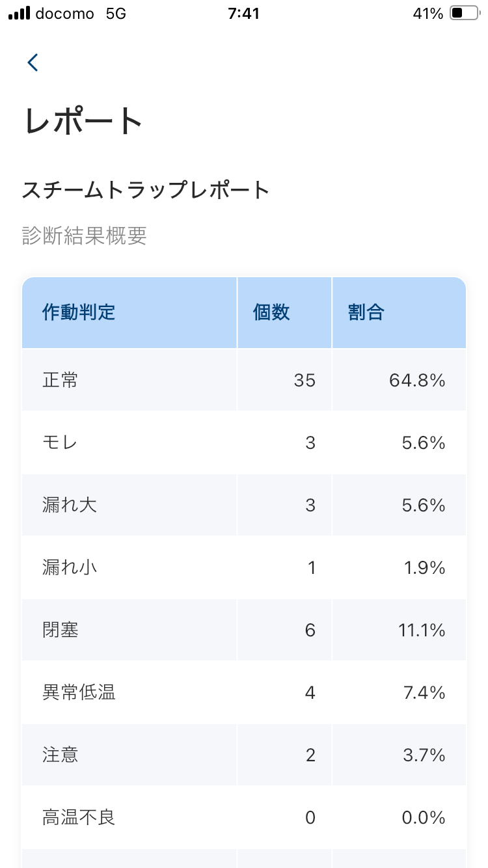Select the 割合 column header
Viewport: 488px width, 868px height.
(365, 312)
